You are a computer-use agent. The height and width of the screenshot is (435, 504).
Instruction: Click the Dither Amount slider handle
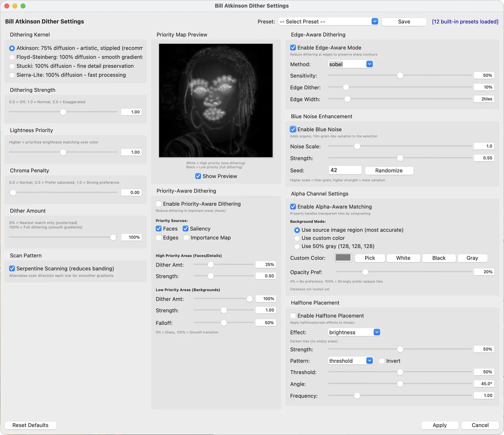click(113, 237)
